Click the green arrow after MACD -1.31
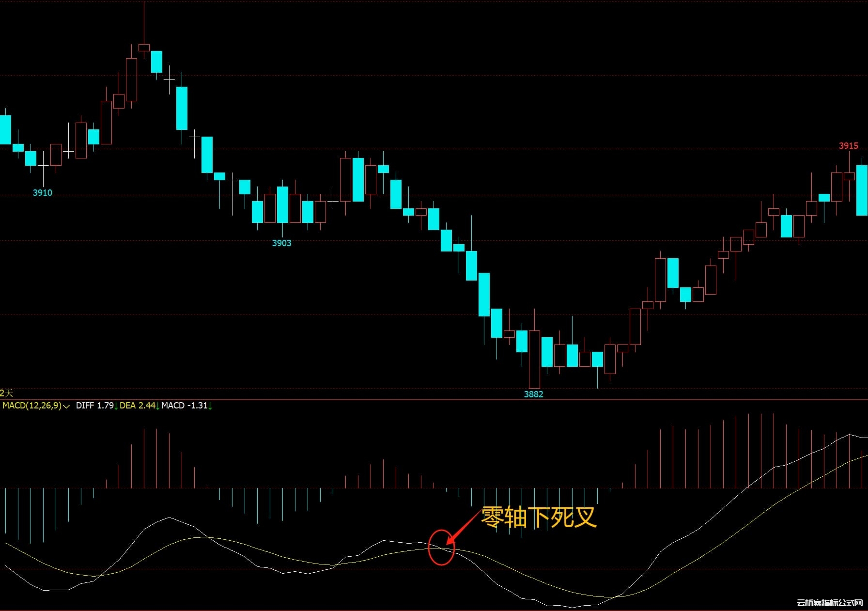 click(210, 406)
